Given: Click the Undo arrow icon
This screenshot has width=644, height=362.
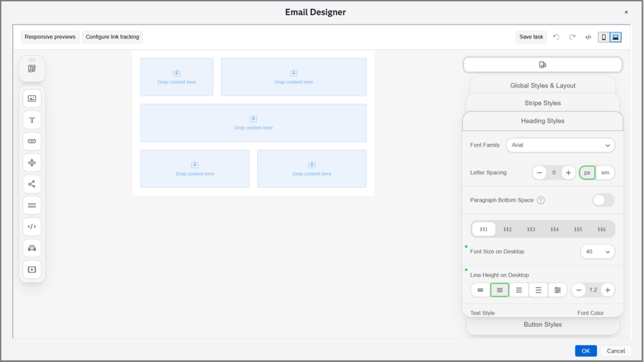Looking at the screenshot, I should pos(556,37).
